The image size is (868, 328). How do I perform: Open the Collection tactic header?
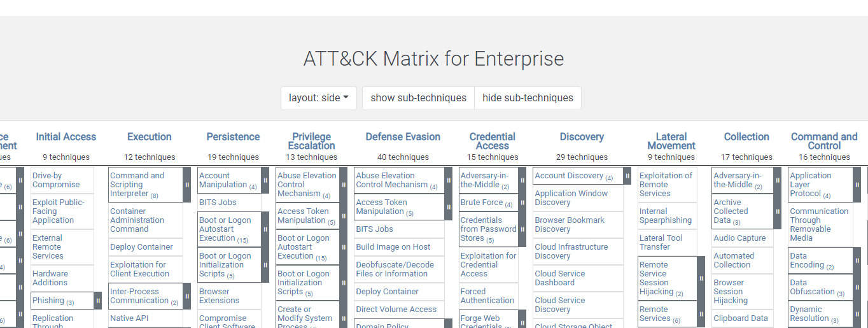pyautogui.click(x=746, y=137)
